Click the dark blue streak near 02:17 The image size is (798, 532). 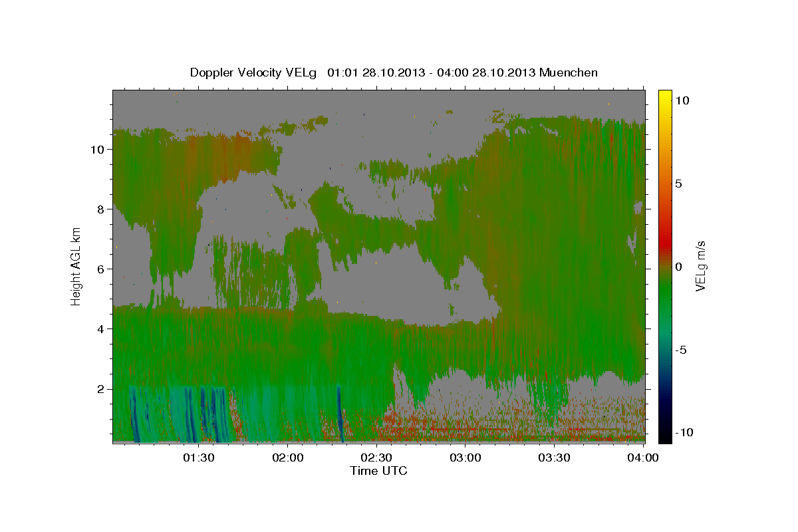(x=340, y=412)
